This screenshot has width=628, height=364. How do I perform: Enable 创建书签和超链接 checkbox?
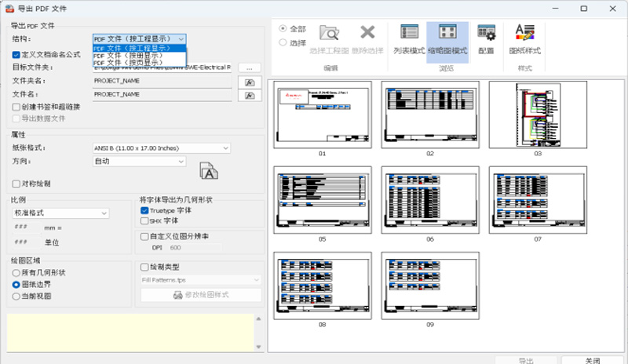coord(16,107)
